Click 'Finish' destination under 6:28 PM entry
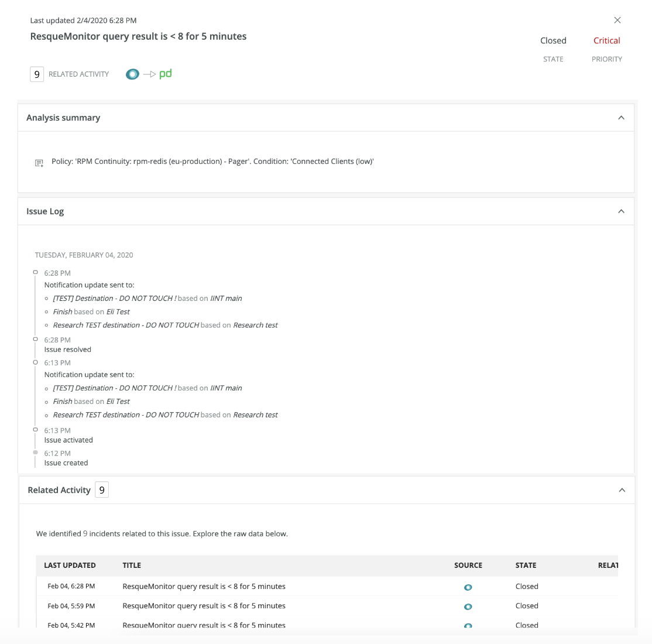 (x=63, y=311)
